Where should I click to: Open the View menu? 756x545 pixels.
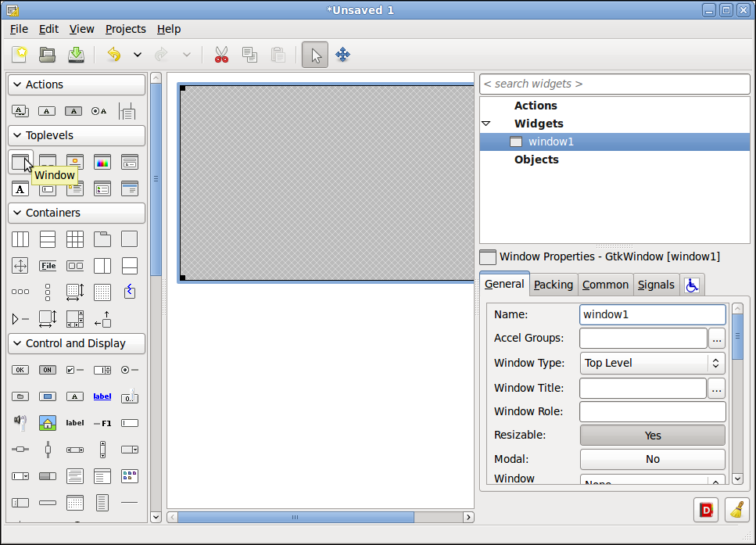[x=81, y=29]
